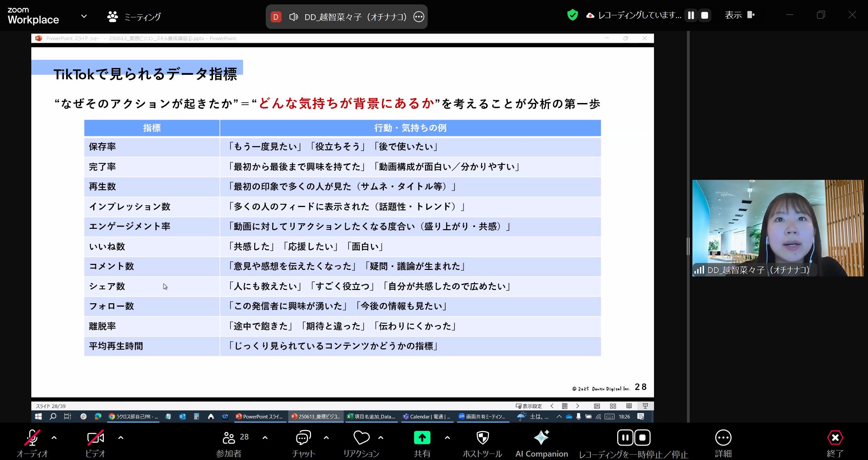Open the AI Companion sparkle icon

[x=541, y=438]
